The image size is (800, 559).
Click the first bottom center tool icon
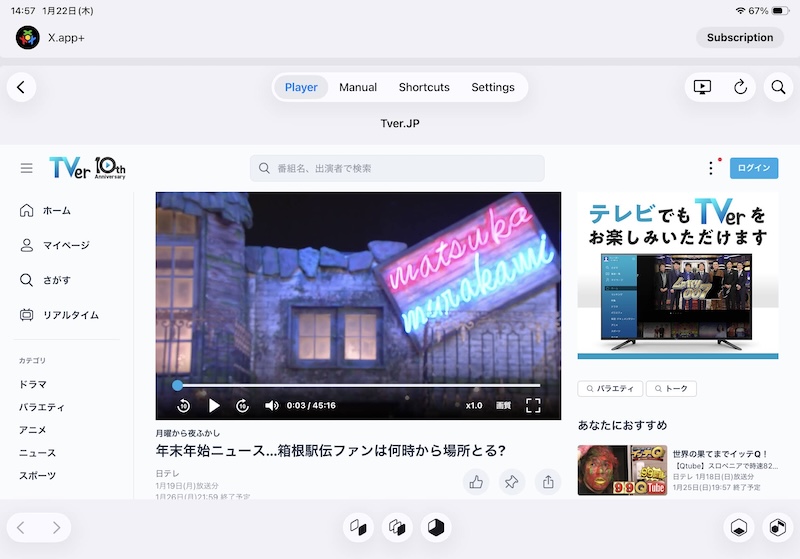coord(358,527)
